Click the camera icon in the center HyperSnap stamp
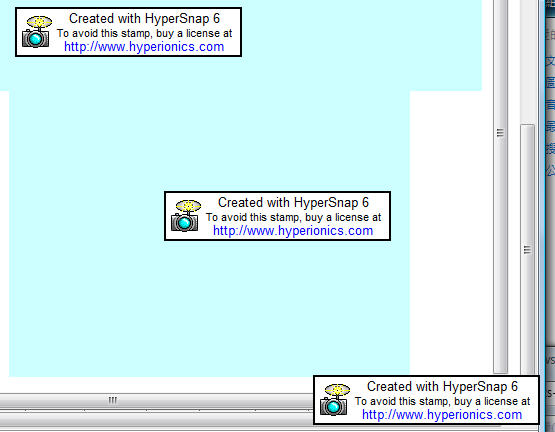Screen dimensions: 555x432 [x=185, y=216]
